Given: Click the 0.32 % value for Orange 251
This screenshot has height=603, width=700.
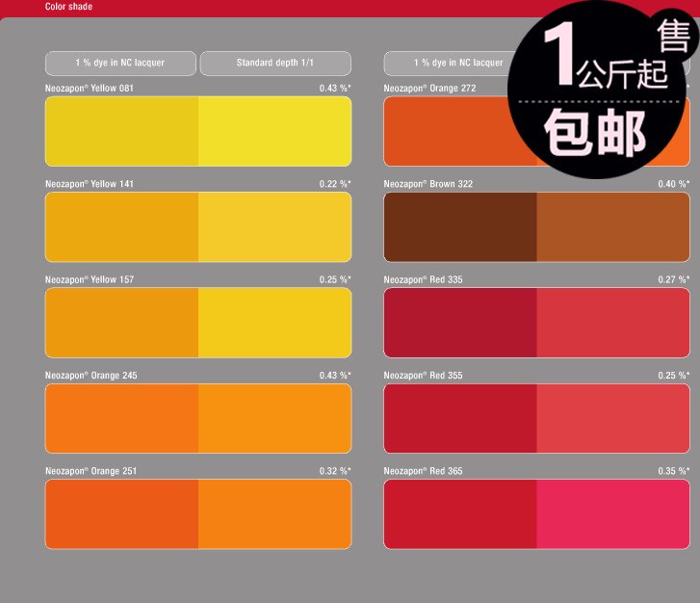Looking at the screenshot, I should pos(335,471).
